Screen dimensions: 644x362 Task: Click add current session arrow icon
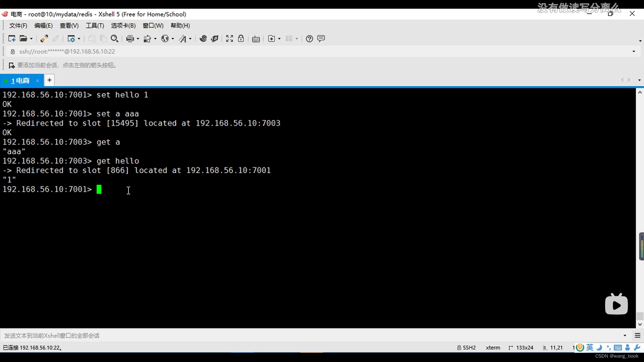[11, 65]
